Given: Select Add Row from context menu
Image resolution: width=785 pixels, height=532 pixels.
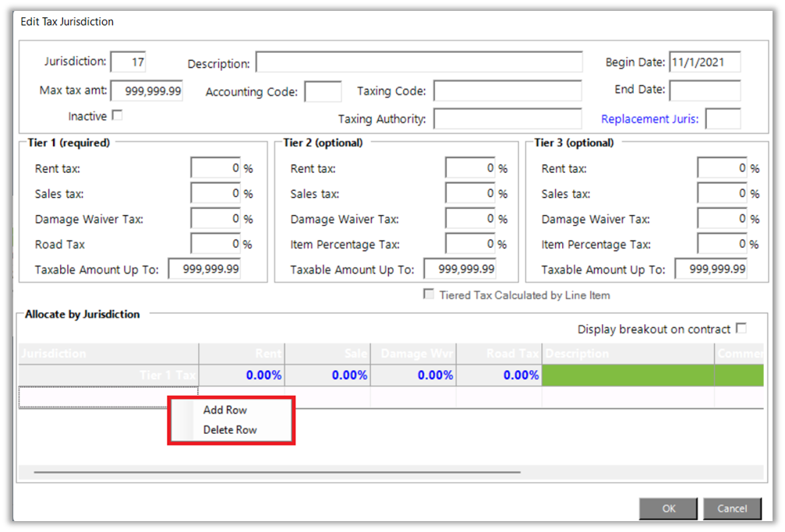Looking at the screenshot, I should pyautogui.click(x=225, y=410).
